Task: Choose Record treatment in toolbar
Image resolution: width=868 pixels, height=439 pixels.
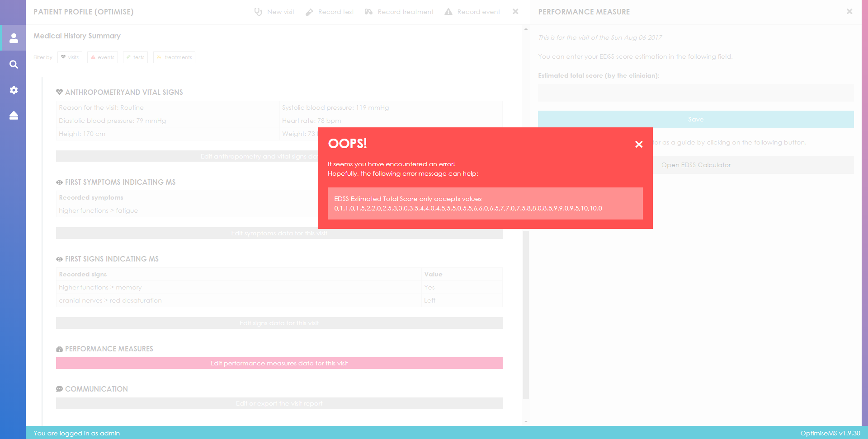Action: click(399, 12)
